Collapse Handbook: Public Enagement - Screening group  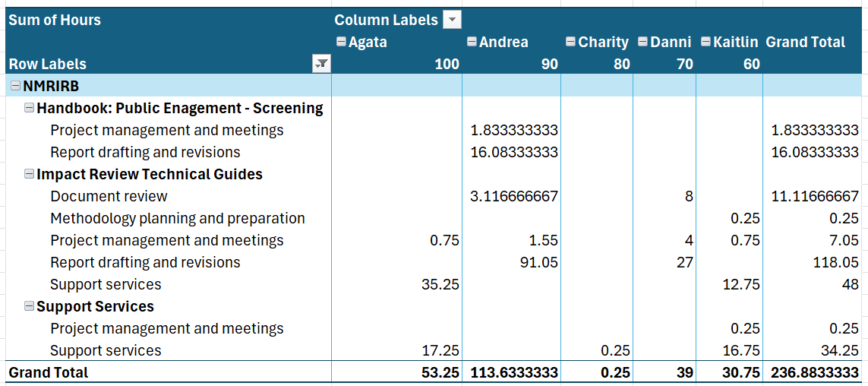click(30, 109)
